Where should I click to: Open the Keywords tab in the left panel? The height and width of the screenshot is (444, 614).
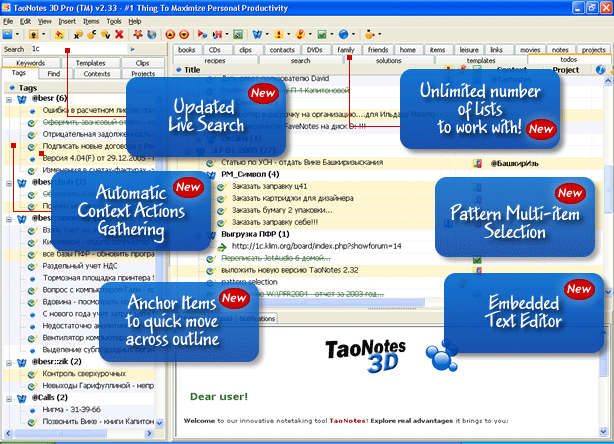pos(31,63)
